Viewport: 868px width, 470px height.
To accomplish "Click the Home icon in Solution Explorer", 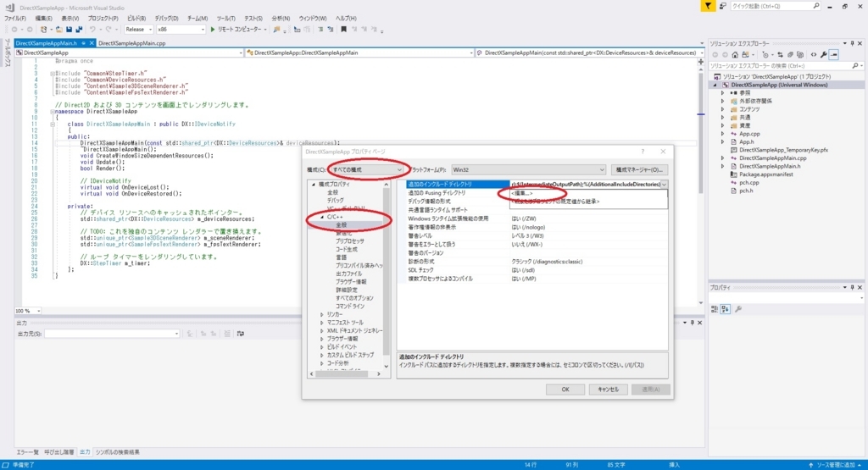I will (735, 55).
